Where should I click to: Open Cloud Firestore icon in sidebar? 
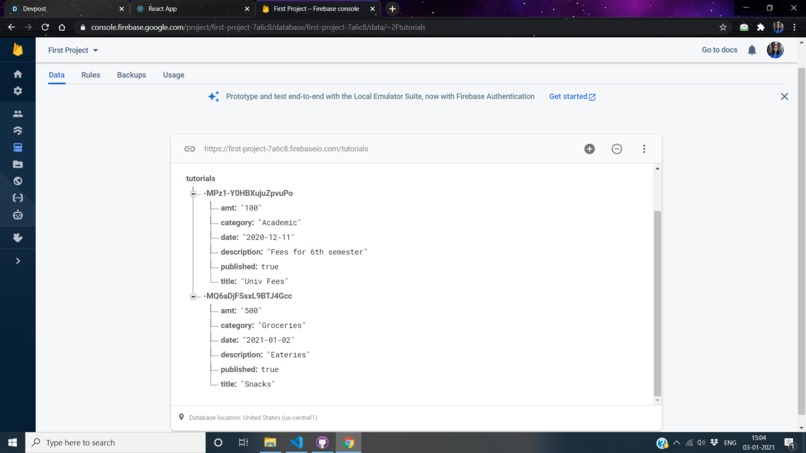(x=17, y=131)
